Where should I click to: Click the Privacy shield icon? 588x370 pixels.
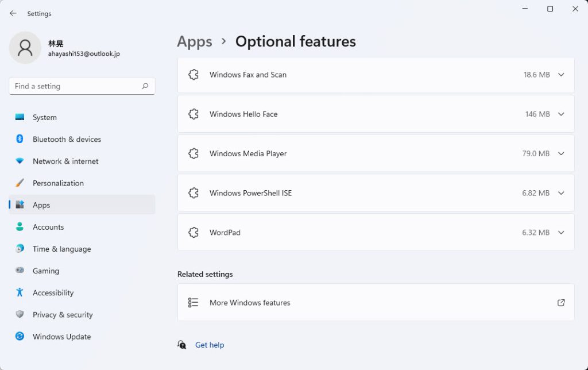(x=20, y=314)
